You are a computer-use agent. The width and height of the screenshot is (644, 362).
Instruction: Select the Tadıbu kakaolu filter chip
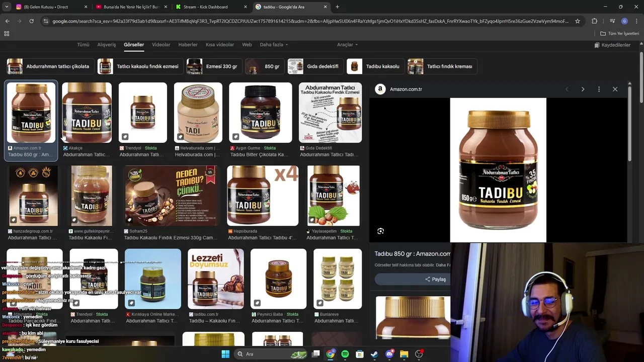pos(375,66)
